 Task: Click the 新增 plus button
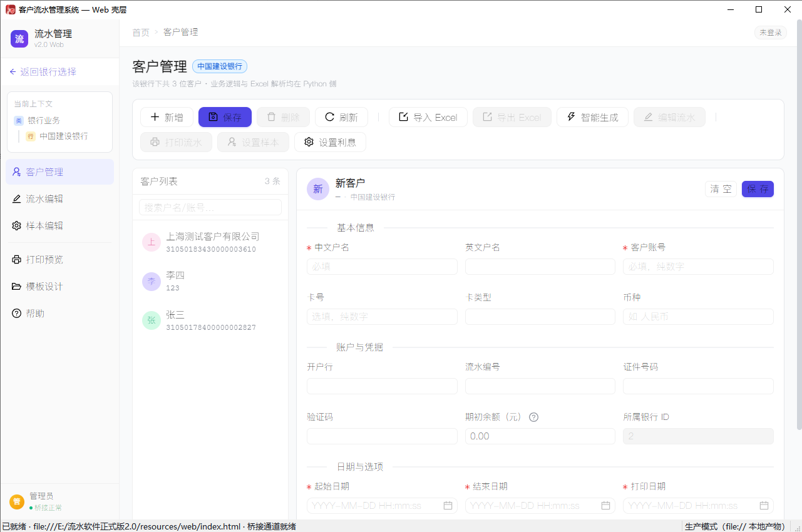(167, 117)
